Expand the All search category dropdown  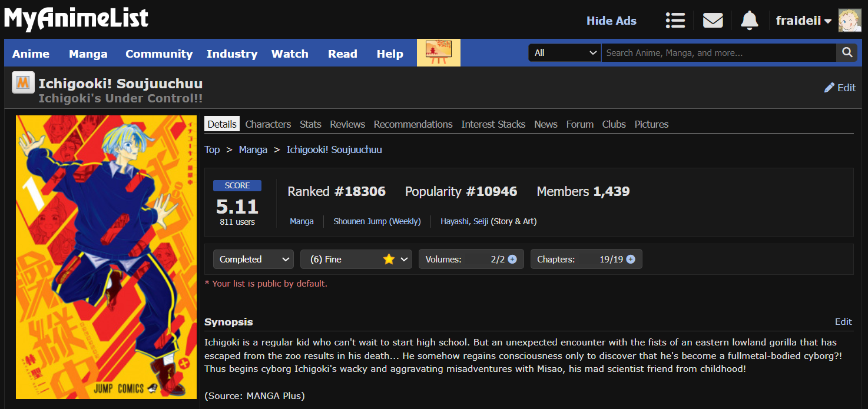point(564,53)
